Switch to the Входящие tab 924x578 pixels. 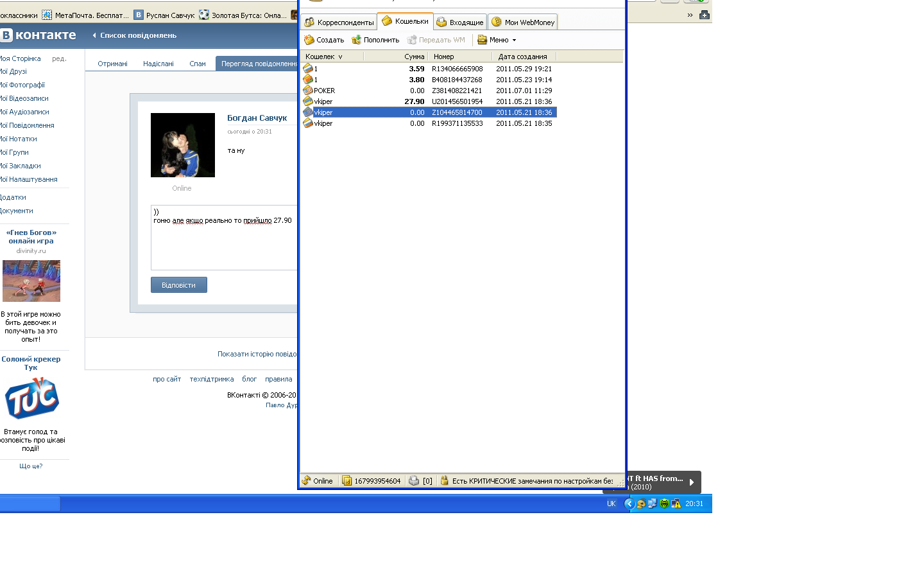(460, 22)
